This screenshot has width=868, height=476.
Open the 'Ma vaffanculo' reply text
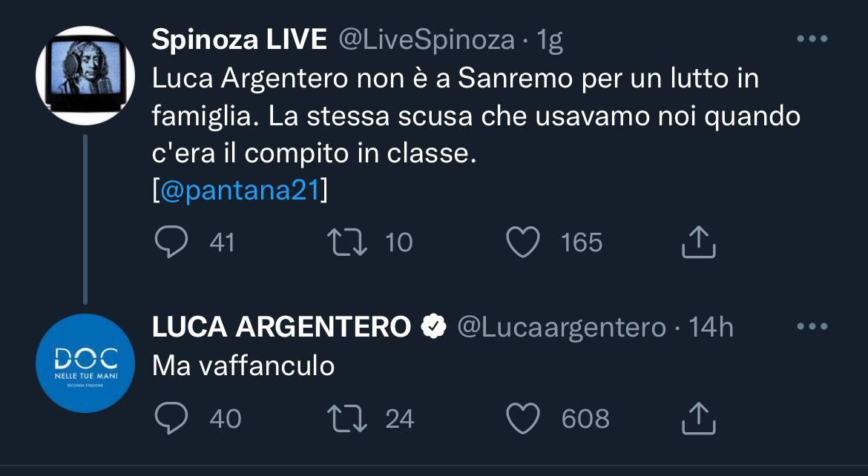[x=243, y=366]
